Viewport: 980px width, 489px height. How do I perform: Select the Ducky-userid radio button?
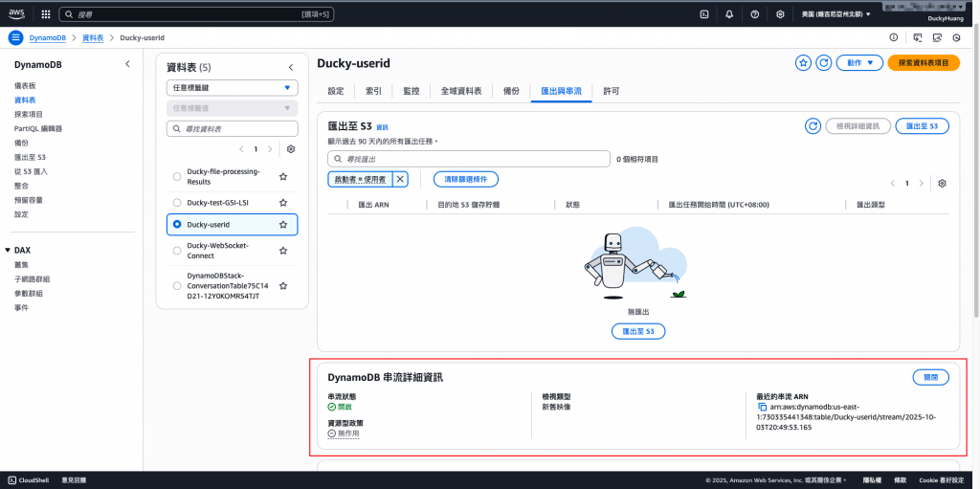click(x=177, y=224)
